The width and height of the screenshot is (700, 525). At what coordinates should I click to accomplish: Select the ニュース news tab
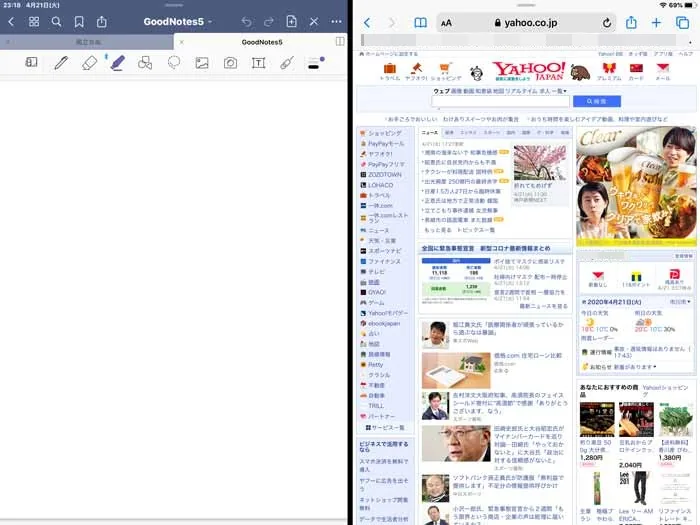point(429,133)
